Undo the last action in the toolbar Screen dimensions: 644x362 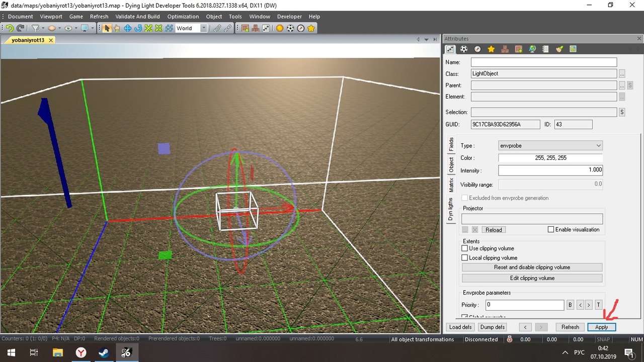(10, 28)
